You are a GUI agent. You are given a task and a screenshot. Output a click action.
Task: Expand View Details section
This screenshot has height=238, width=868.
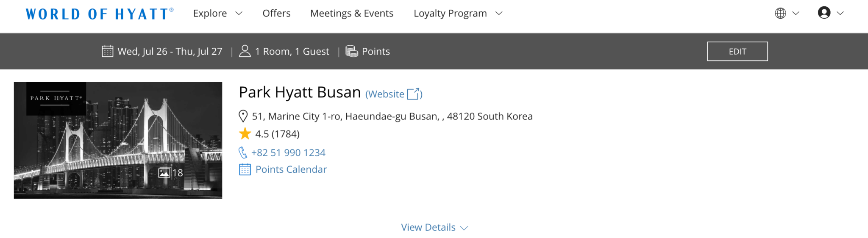coord(434,227)
